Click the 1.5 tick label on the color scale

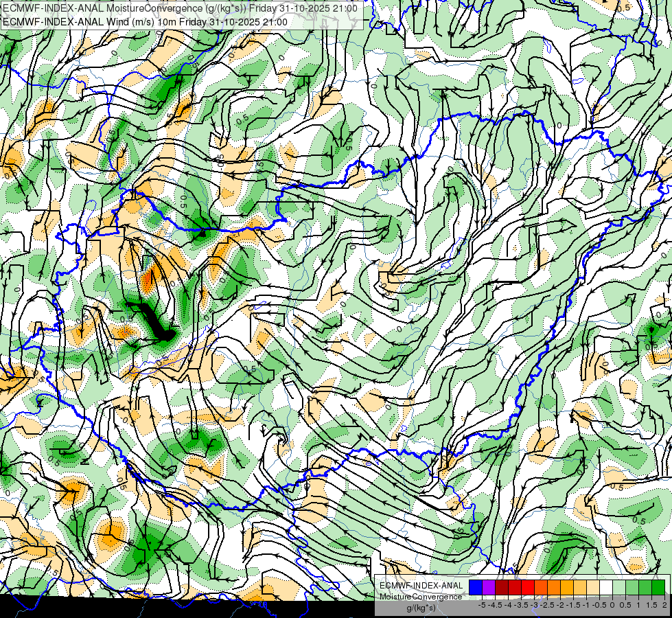651,605
